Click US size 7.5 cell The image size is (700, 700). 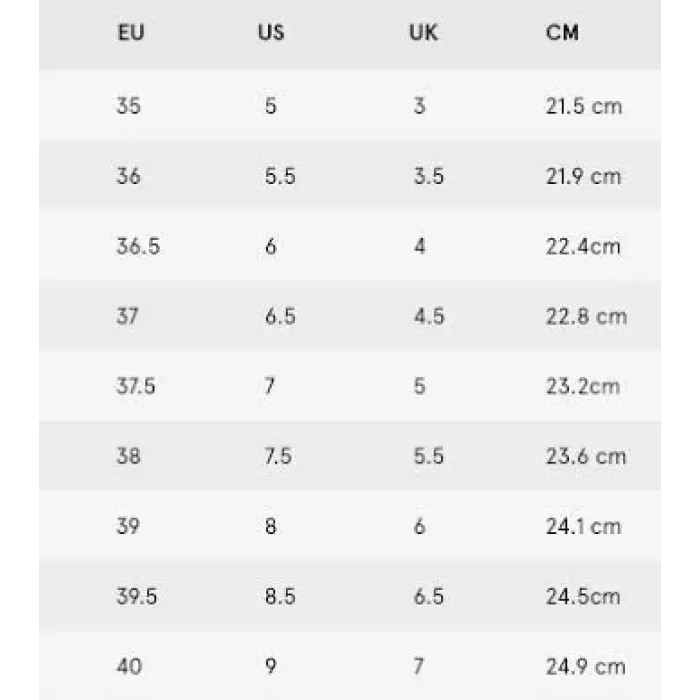tap(278, 456)
